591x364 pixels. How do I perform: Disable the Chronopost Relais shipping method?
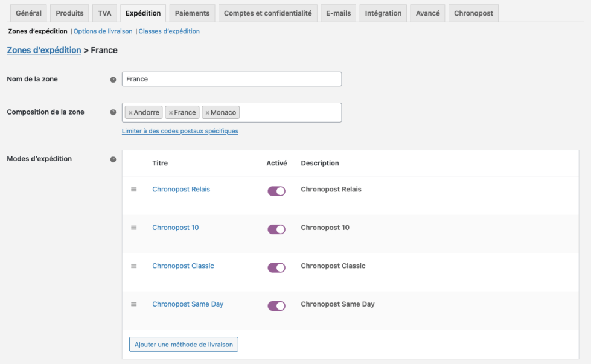click(x=276, y=191)
